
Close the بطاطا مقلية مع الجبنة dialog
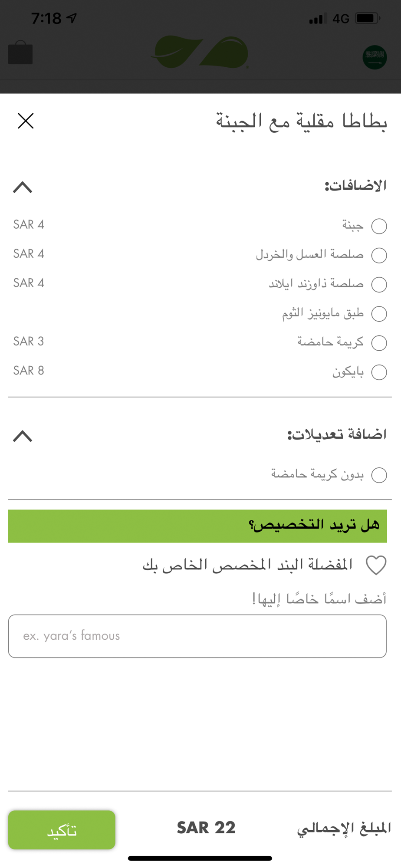[26, 121]
